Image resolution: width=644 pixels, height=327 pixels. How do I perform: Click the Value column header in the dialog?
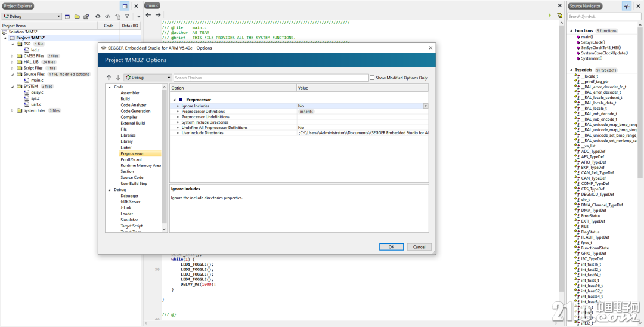click(x=363, y=88)
